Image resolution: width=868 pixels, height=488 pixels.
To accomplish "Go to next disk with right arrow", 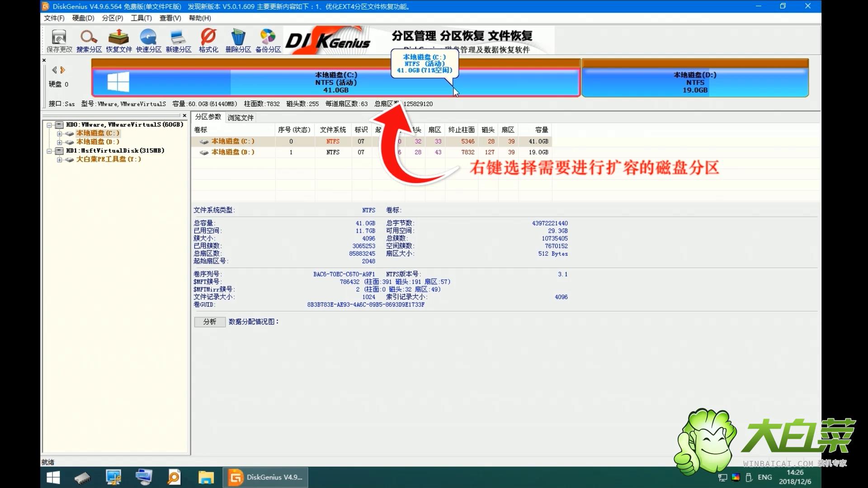I will pos(63,70).
